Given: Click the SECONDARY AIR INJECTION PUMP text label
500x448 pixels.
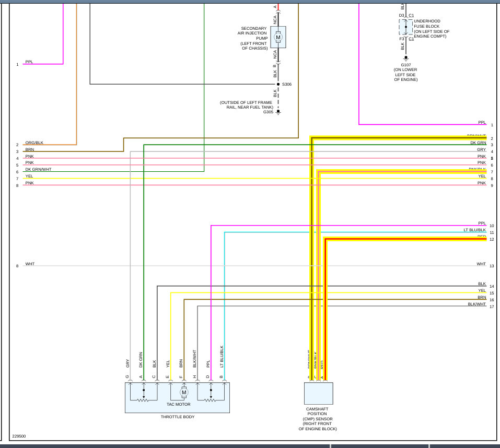Looking at the screenshot, I should click(x=252, y=38).
